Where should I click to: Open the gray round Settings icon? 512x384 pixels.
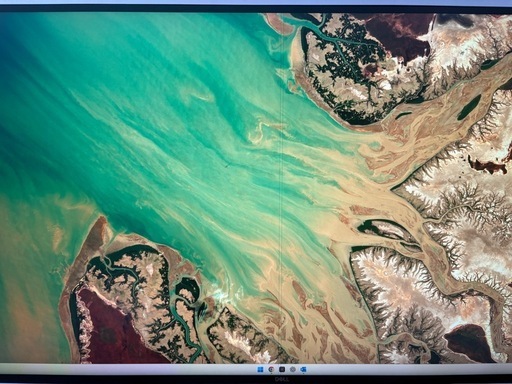click(x=293, y=369)
